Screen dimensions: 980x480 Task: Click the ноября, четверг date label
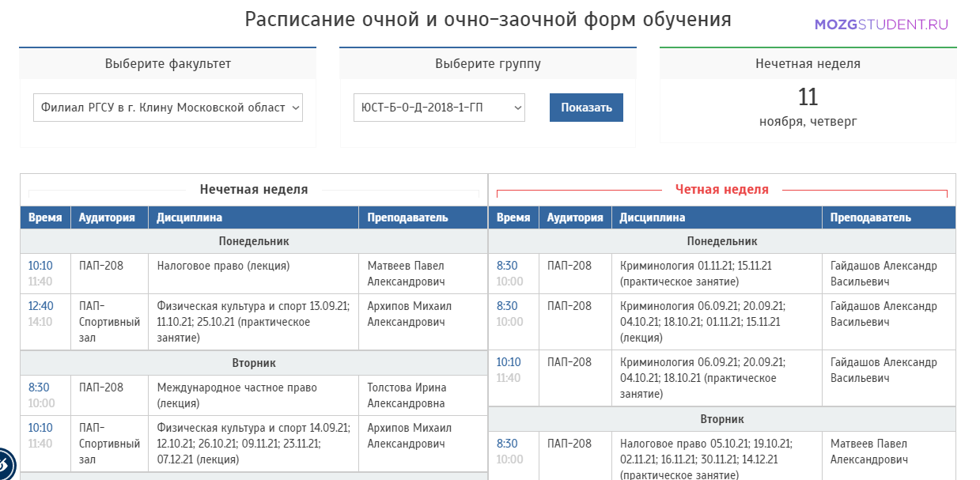pyautogui.click(x=808, y=122)
